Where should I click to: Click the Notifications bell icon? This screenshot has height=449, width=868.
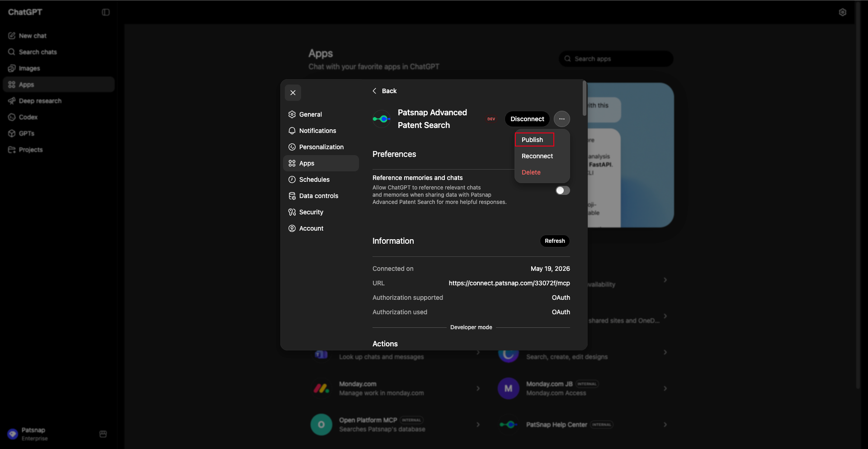(x=292, y=131)
